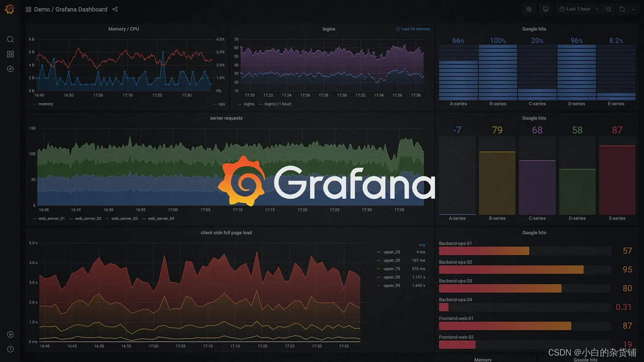This screenshot has width=644, height=362.
Task: Click the 58 value above D-series
Action: tap(577, 130)
